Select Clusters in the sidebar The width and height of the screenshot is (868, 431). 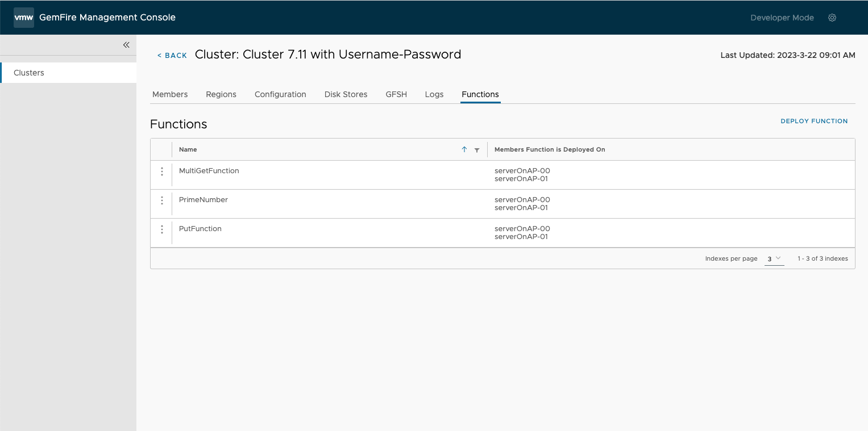[x=68, y=73]
